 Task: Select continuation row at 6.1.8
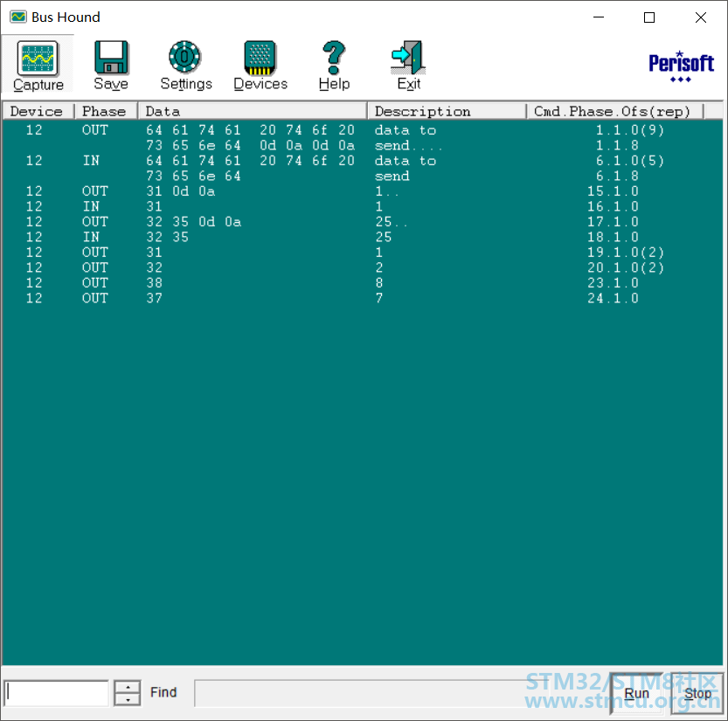point(363,176)
